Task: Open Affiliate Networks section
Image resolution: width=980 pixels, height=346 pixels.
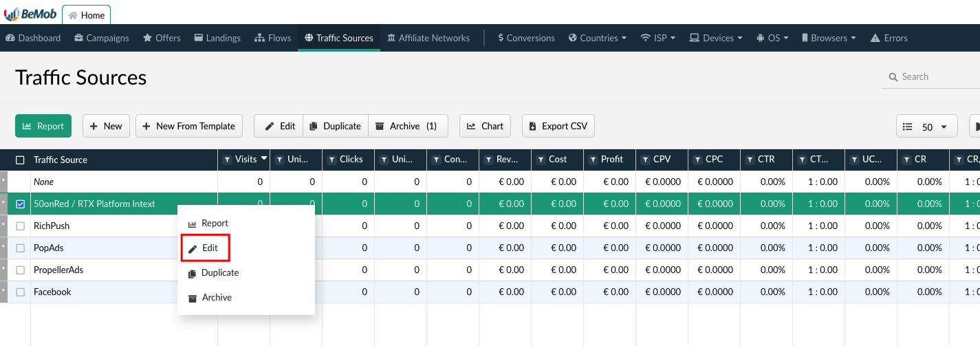Action: click(428, 38)
